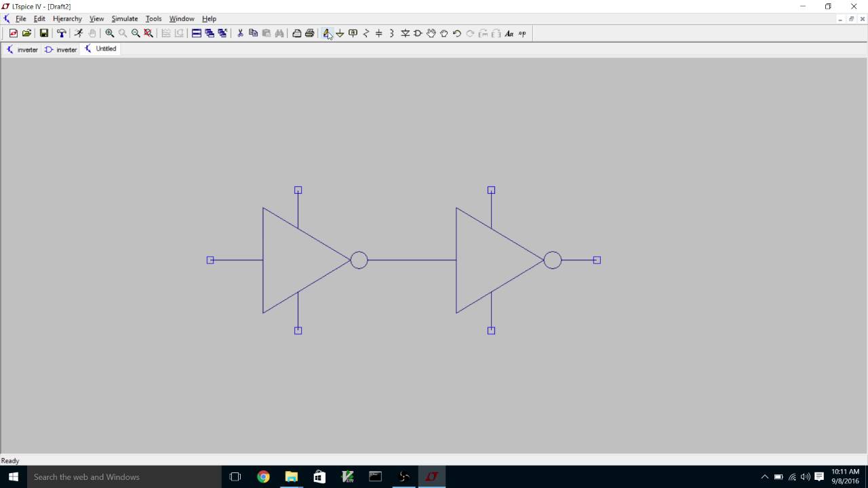Click the top pin of the right inverter
Image resolution: width=868 pixels, height=488 pixels.
tap(491, 190)
